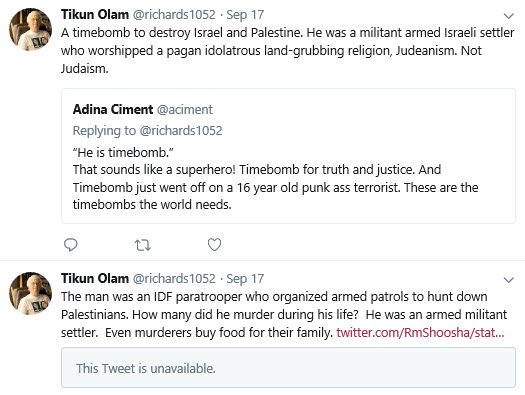
Task: Open Adina Ciment name in quoted tweet
Action: tap(113, 109)
